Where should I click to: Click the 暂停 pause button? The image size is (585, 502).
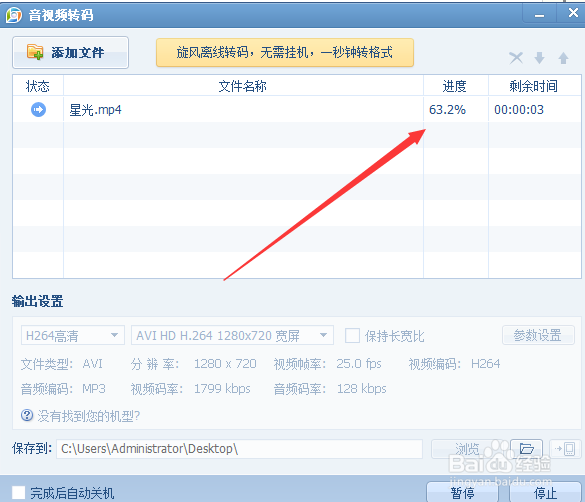[463, 492]
